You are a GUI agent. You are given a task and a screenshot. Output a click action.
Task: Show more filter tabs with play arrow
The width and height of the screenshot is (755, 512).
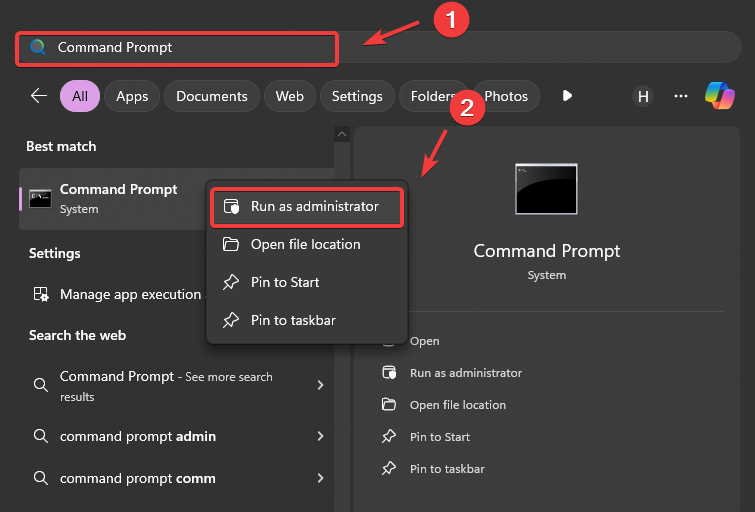tap(567, 96)
